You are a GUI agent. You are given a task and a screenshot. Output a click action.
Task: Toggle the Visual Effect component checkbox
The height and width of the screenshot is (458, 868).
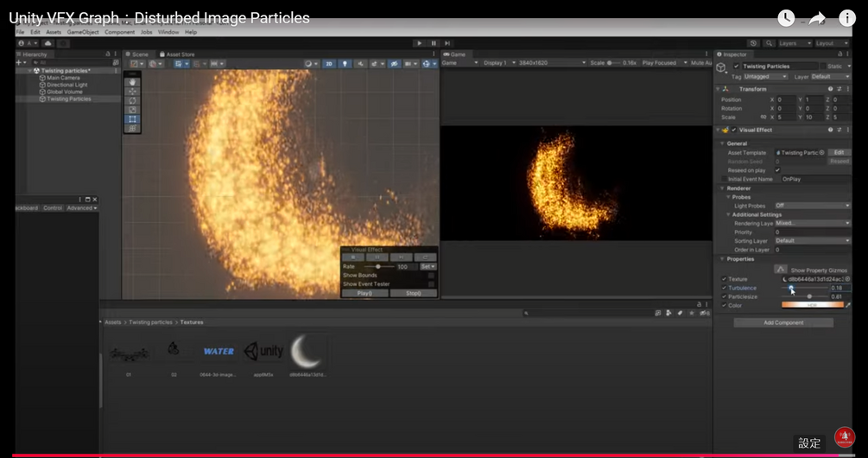click(734, 130)
